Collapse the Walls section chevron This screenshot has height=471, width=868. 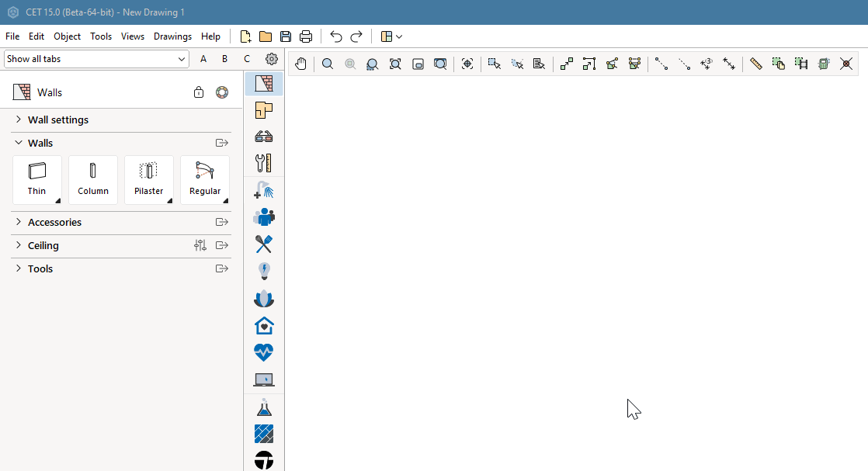(x=19, y=143)
